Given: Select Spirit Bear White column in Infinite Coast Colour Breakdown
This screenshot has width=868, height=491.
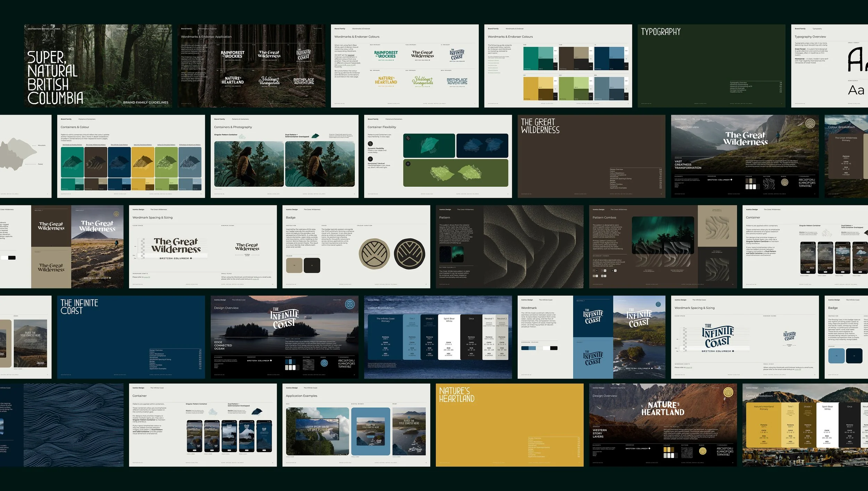Looking at the screenshot, I should (x=449, y=337).
